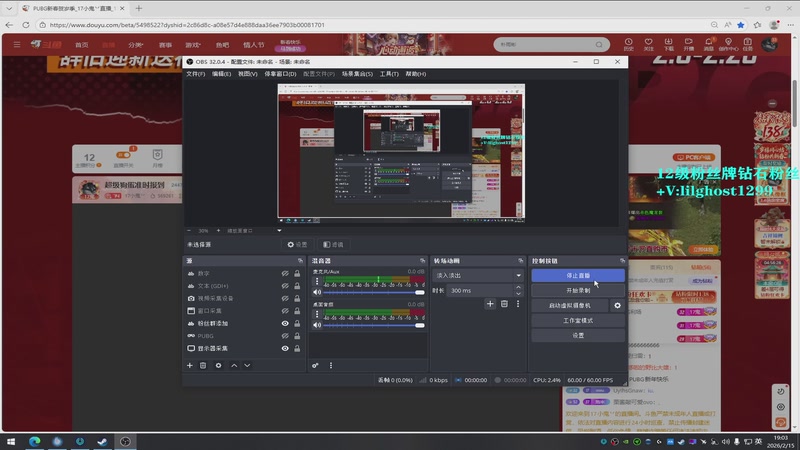Open the OBS 停靠窗口(D) menu
Screen dimensions: 800x450
click(x=280, y=74)
